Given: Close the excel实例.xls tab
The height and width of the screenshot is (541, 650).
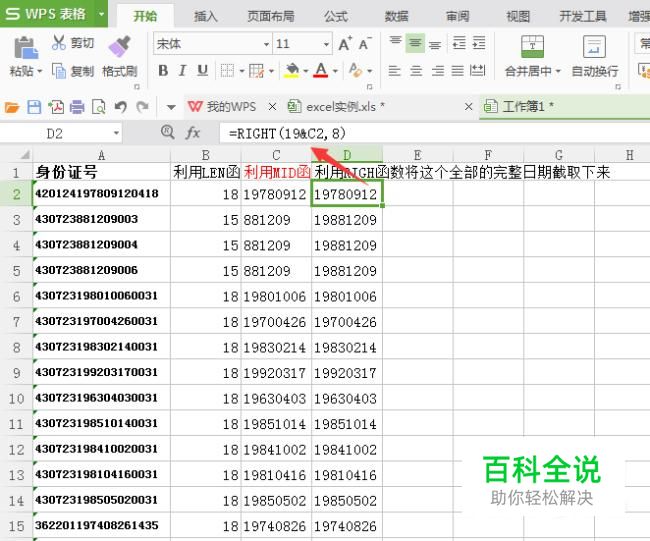Looking at the screenshot, I should pos(468,107).
